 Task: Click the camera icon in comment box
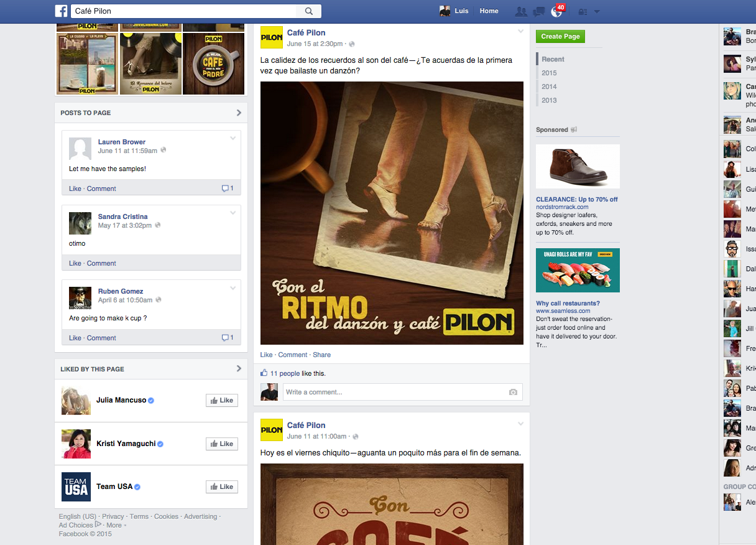tap(513, 392)
